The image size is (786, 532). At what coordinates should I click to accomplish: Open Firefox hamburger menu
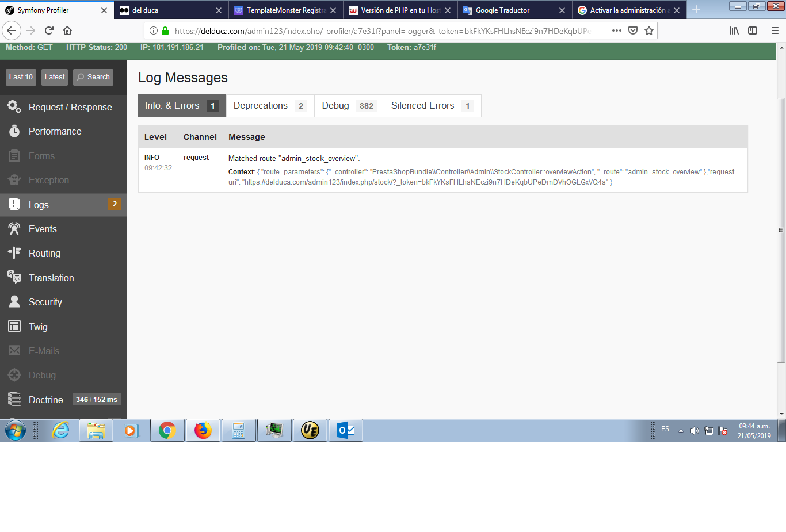(x=774, y=30)
